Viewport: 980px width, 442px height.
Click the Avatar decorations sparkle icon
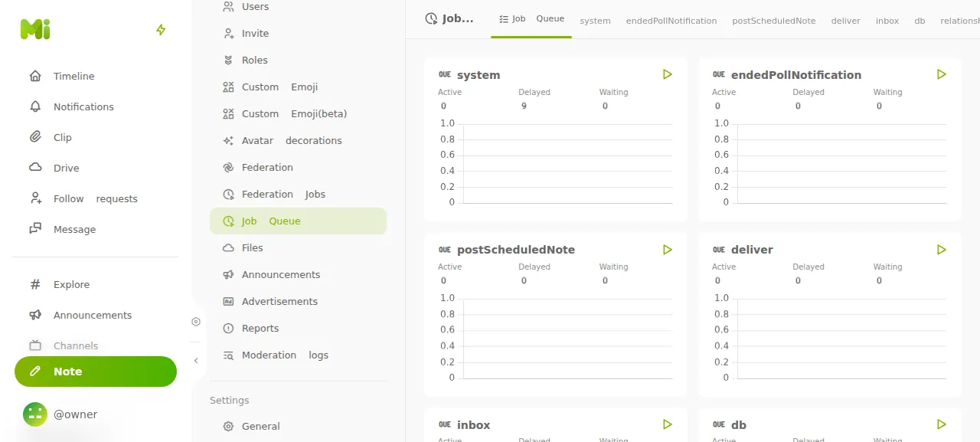(228, 141)
